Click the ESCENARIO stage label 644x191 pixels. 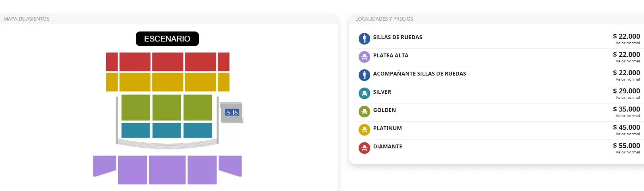pyautogui.click(x=167, y=39)
